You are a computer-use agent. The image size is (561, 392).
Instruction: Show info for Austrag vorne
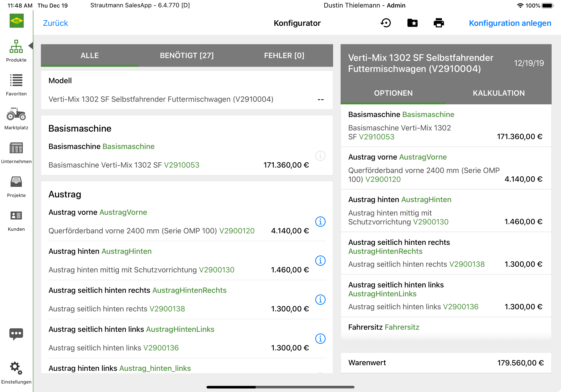[x=320, y=221]
